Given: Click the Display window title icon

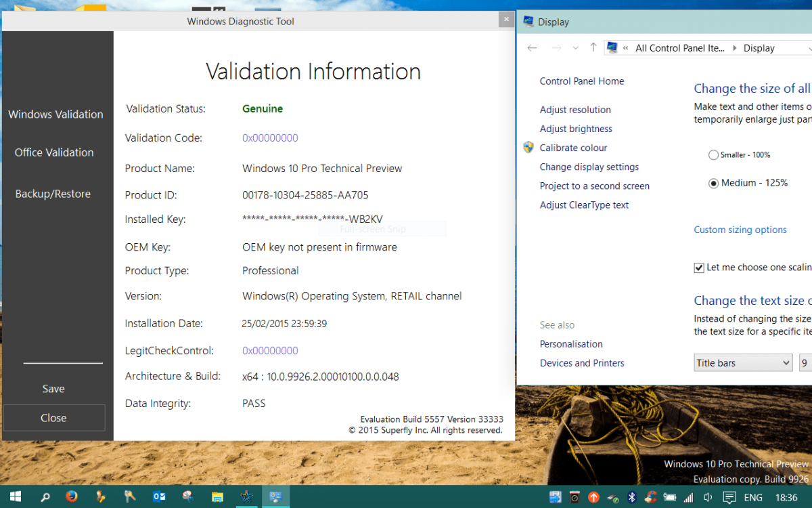Looking at the screenshot, I should (x=528, y=22).
